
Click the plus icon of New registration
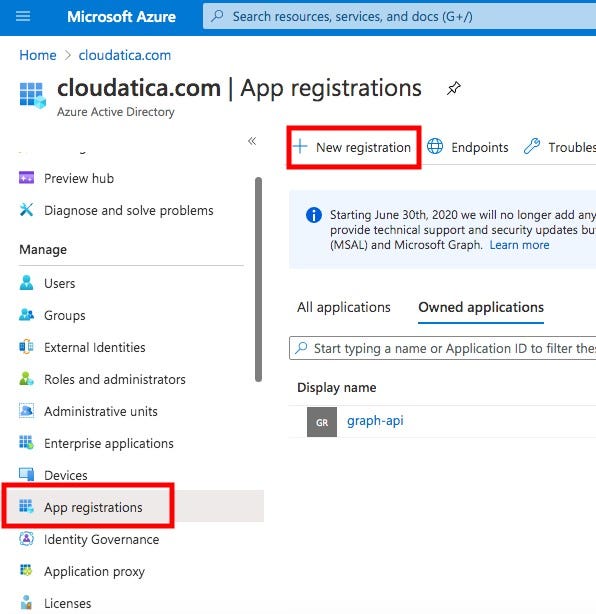[300, 146]
